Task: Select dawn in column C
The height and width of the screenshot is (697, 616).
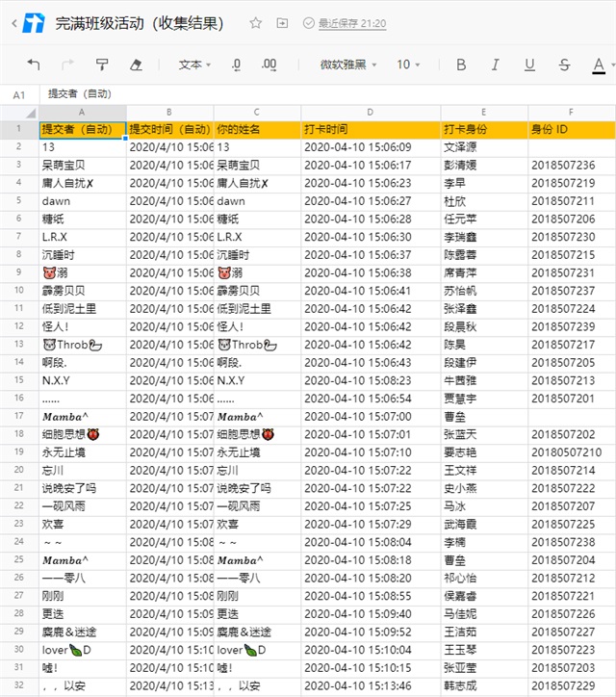Action: tap(257, 201)
